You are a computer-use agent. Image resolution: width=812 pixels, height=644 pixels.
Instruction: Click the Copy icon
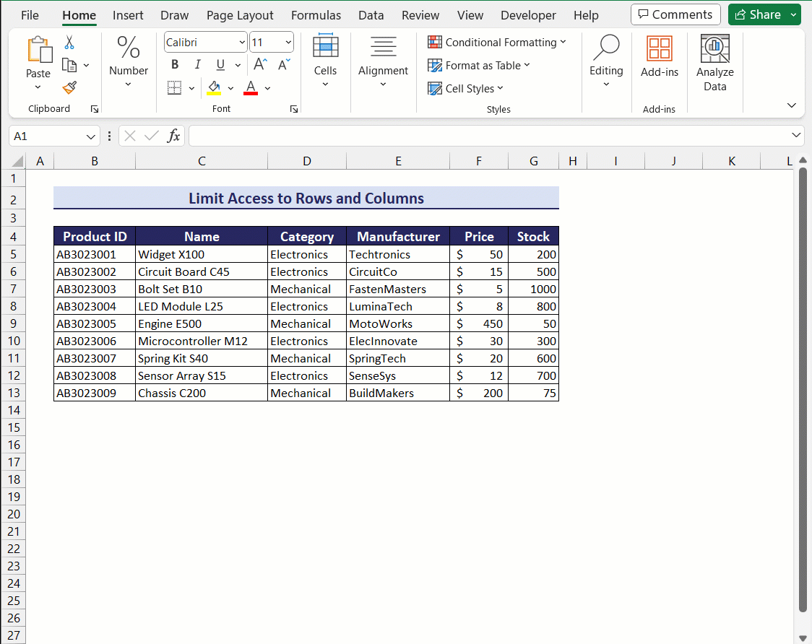coord(69,65)
